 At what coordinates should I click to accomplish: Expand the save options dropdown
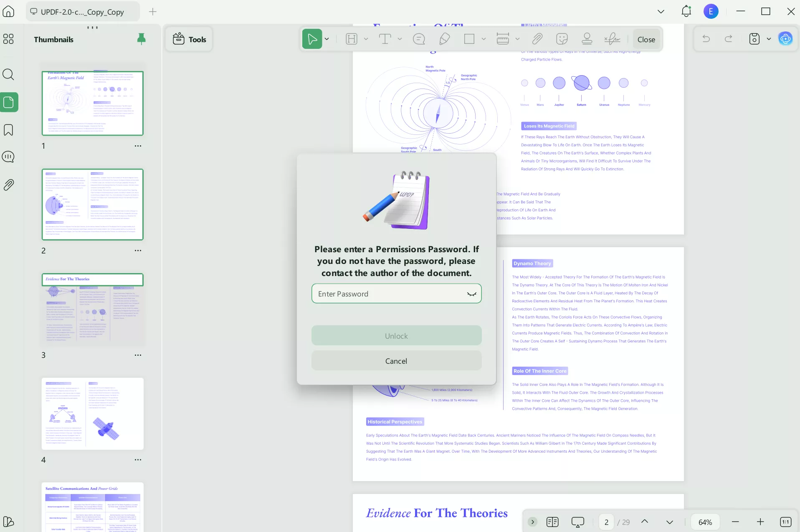(769, 38)
